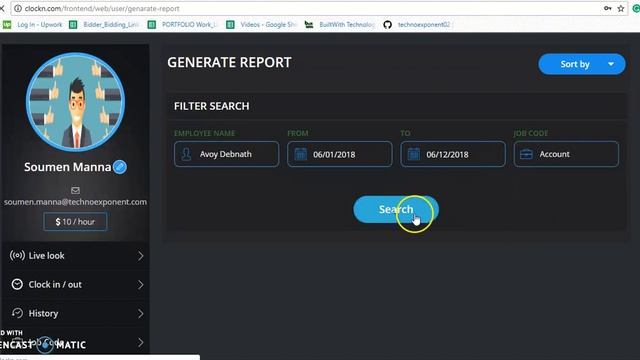Expand the Clock in / out chevron
The height and width of the screenshot is (360, 640).
140,284
